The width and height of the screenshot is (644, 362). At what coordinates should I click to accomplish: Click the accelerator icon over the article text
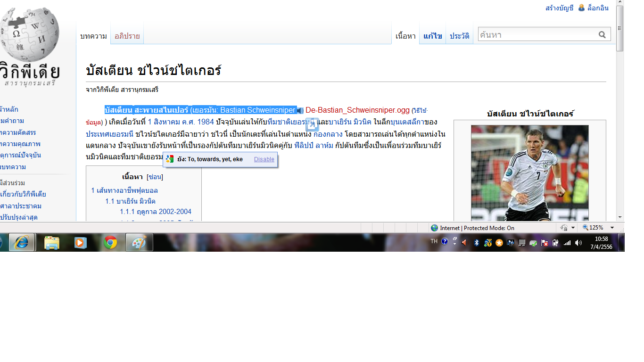(312, 124)
